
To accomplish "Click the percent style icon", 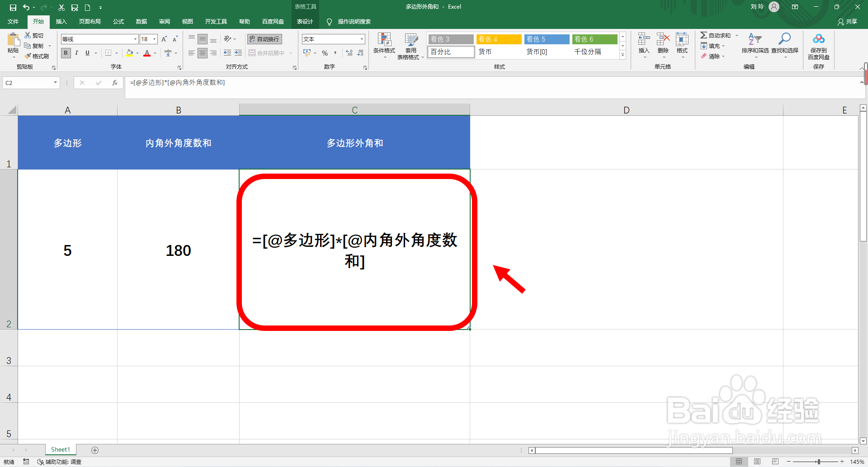I will point(325,53).
